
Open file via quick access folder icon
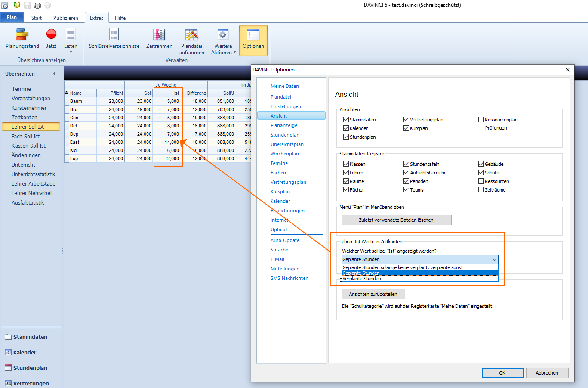tap(17, 5)
